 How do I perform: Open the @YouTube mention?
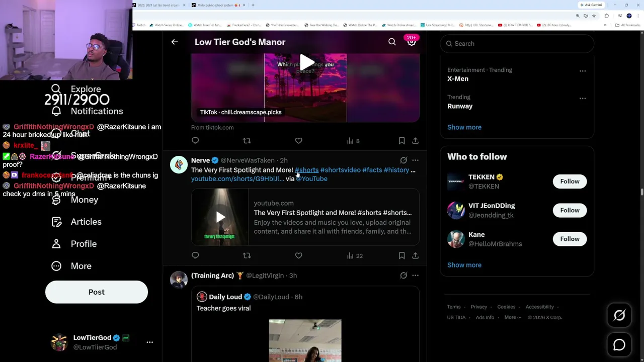[x=311, y=178]
